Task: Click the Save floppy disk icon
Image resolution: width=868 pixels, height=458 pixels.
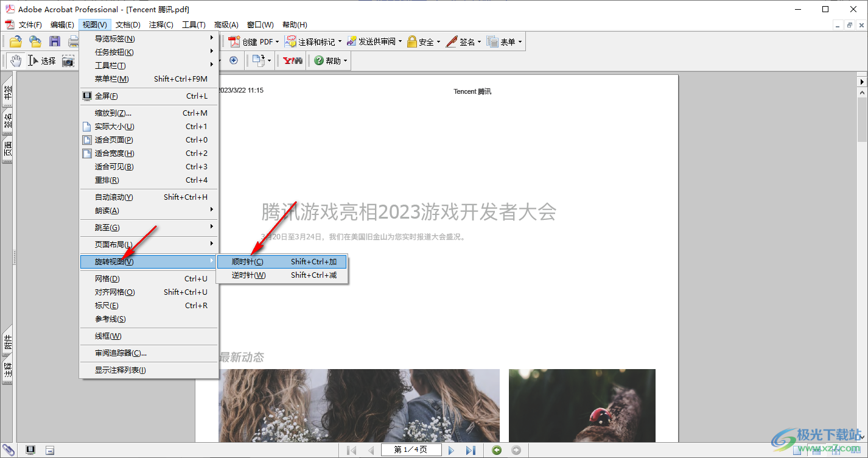Action: click(x=55, y=41)
